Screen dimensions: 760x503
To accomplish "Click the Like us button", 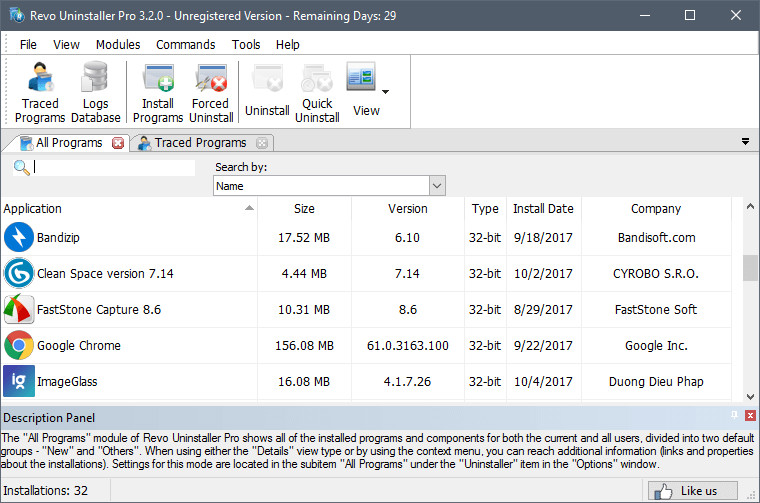I will click(x=693, y=491).
